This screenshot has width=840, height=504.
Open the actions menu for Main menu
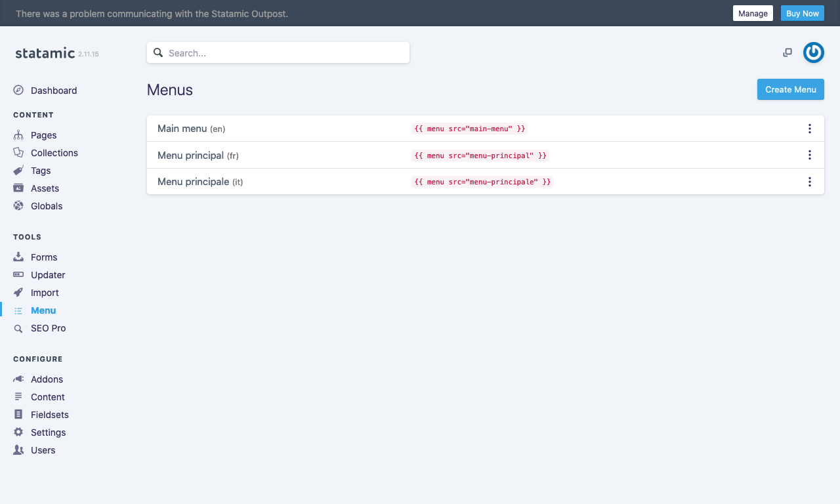[809, 128]
